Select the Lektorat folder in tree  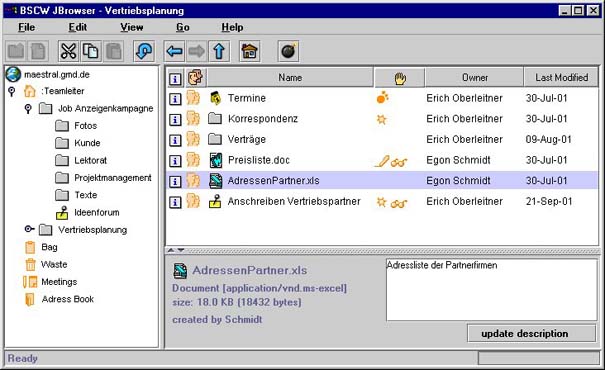(90, 161)
